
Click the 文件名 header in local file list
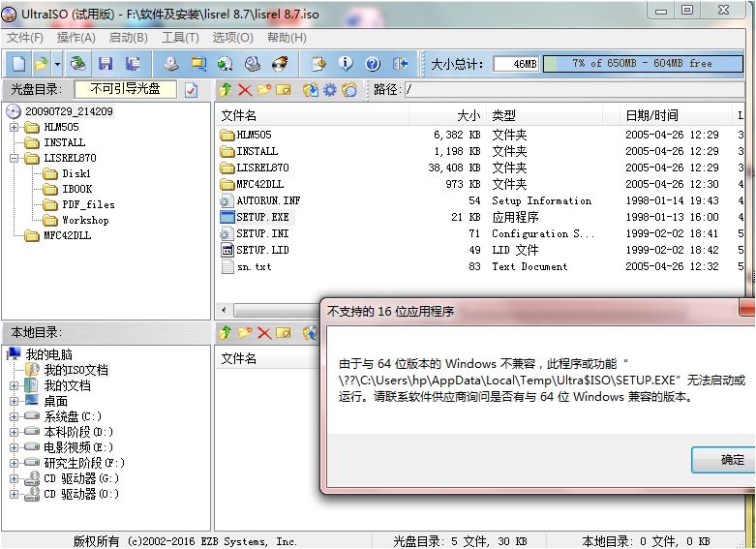268,358
